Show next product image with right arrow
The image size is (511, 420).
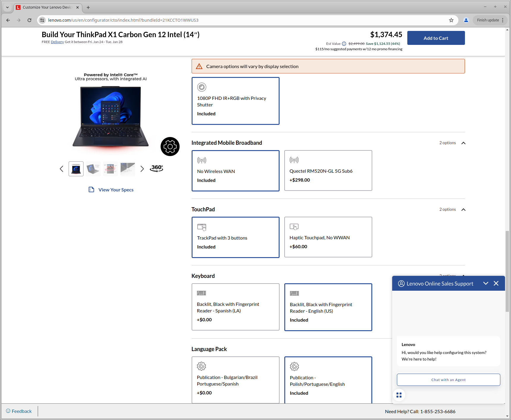pos(142,169)
